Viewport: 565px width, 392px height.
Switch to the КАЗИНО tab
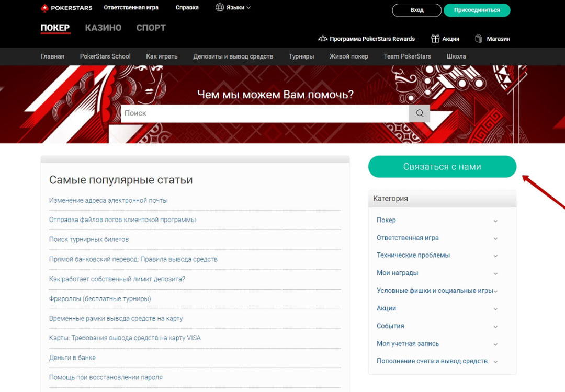[x=104, y=28]
